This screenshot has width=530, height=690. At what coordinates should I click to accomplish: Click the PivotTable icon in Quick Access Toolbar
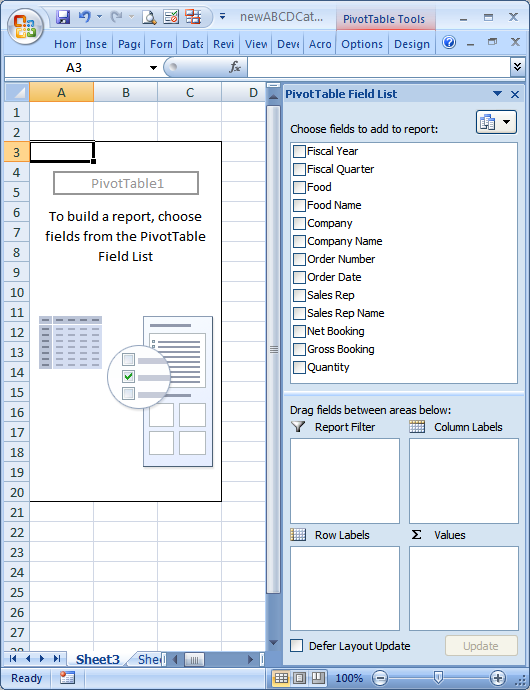193,17
